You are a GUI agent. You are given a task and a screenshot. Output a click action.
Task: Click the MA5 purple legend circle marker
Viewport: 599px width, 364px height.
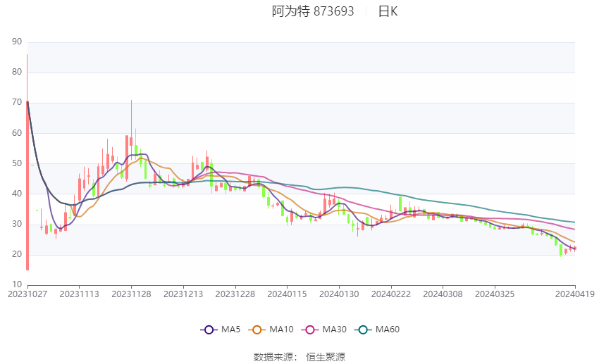point(208,330)
